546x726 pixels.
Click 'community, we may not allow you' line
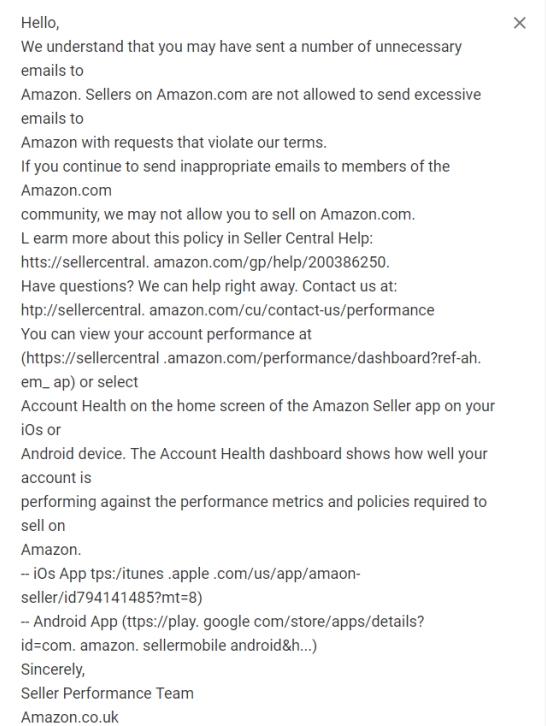pos(218,214)
